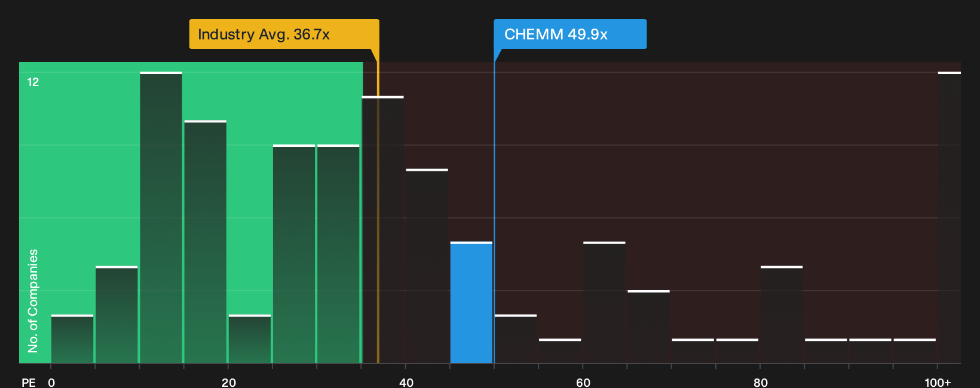This screenshot has width=980, height=388.
Task: Click the x-axis label 60
Action: [583, 382]
